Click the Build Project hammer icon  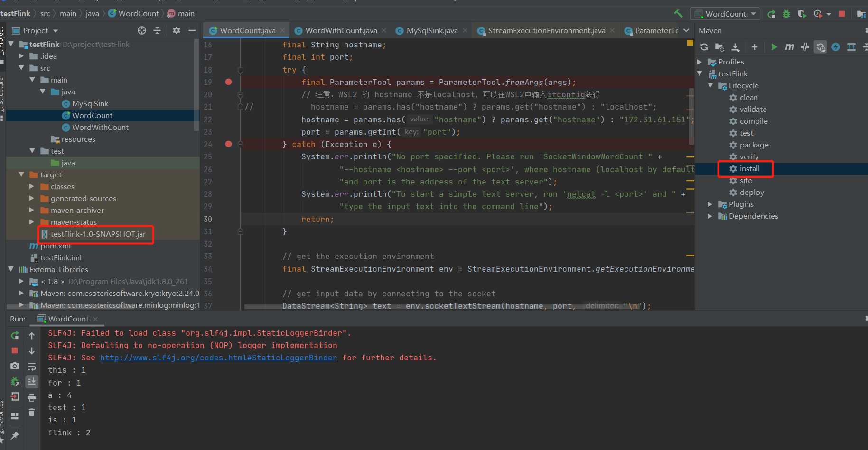(x=678, y=14)
